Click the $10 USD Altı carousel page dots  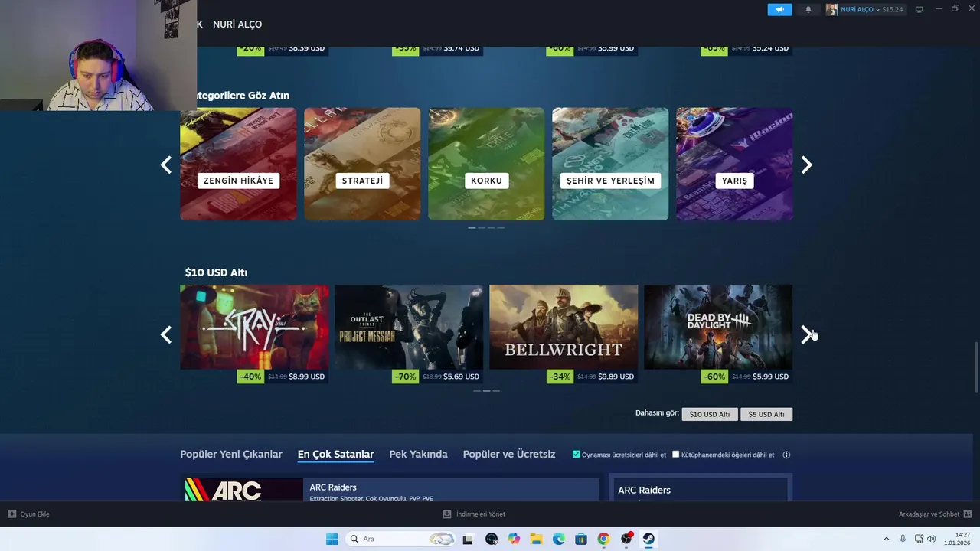[486, 390]
